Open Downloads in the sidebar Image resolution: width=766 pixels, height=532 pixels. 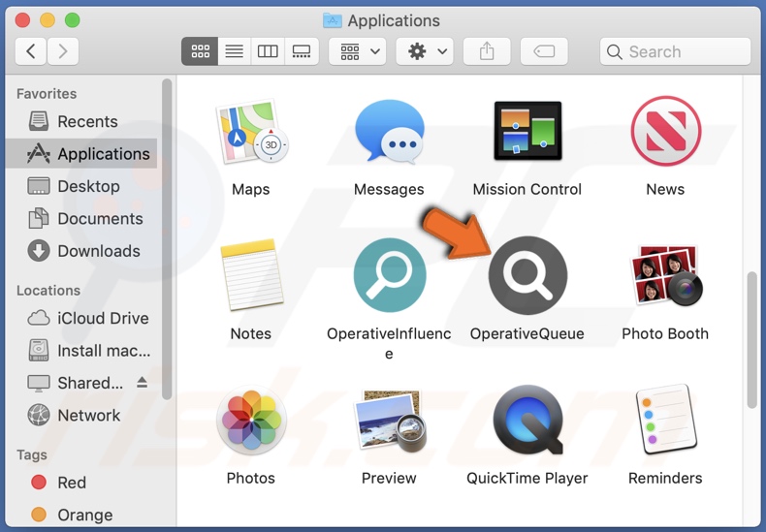(x=81, y=251)
